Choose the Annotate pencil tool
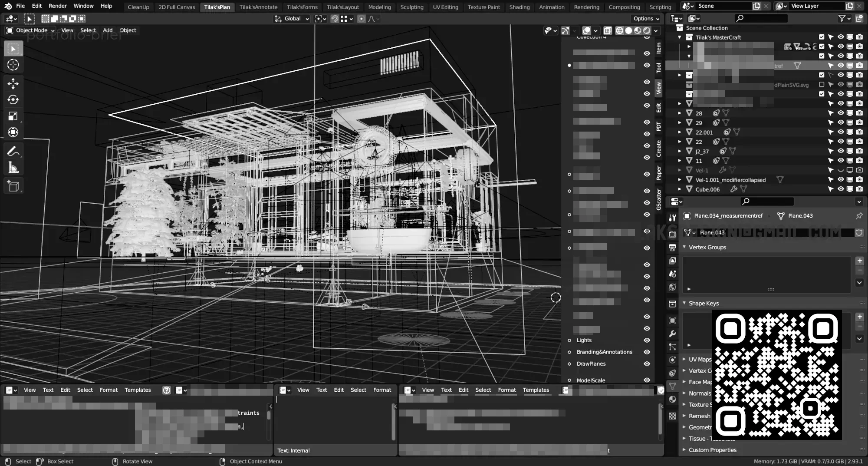The image size is (868, 466). (13, 151)
